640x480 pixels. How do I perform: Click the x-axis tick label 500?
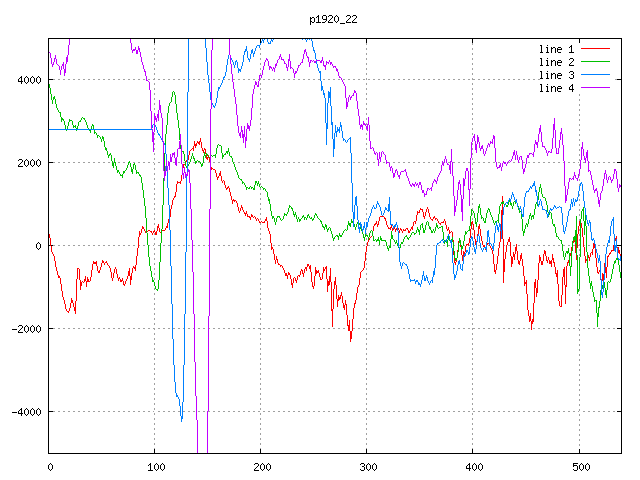pos(579,467)
